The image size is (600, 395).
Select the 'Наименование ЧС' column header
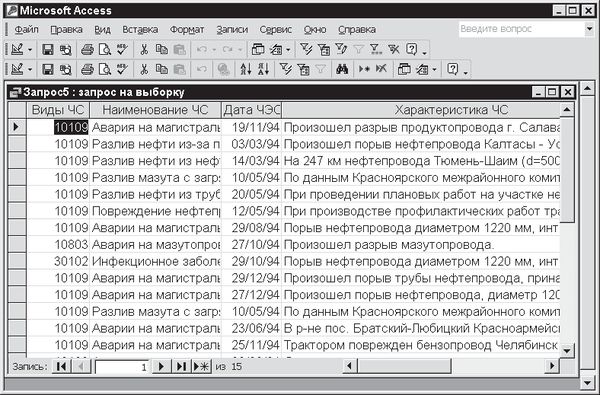[x=155, y=110]
